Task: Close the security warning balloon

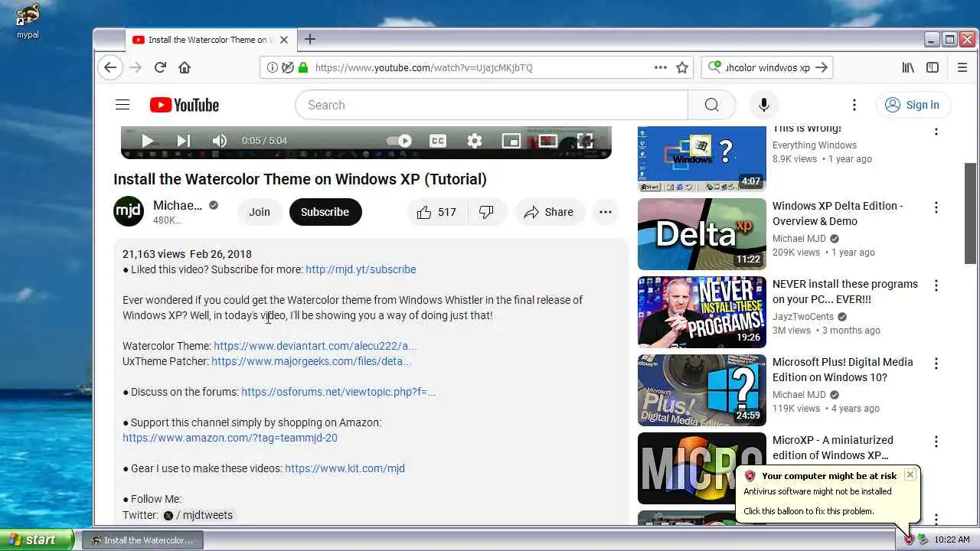Action: (x=910, y=474)
